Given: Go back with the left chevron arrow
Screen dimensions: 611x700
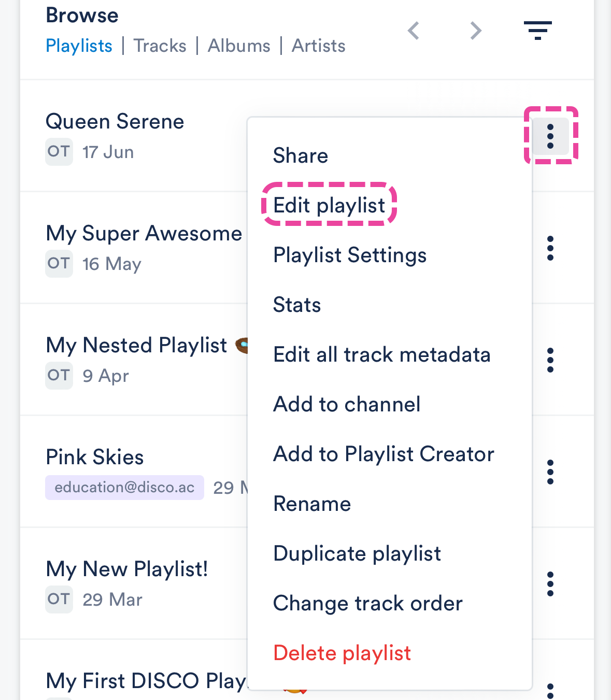Looking at the screenshot, I should (x=414, y=31).
